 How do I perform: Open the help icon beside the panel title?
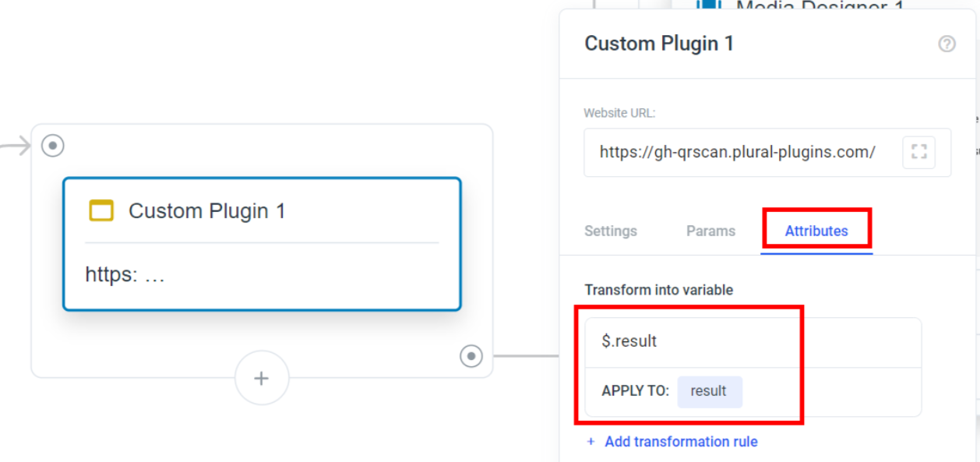[947, 44]
